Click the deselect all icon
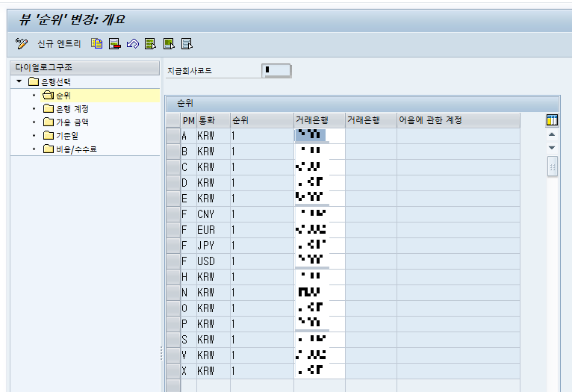 pyautogui.click(x=187, y=44)
